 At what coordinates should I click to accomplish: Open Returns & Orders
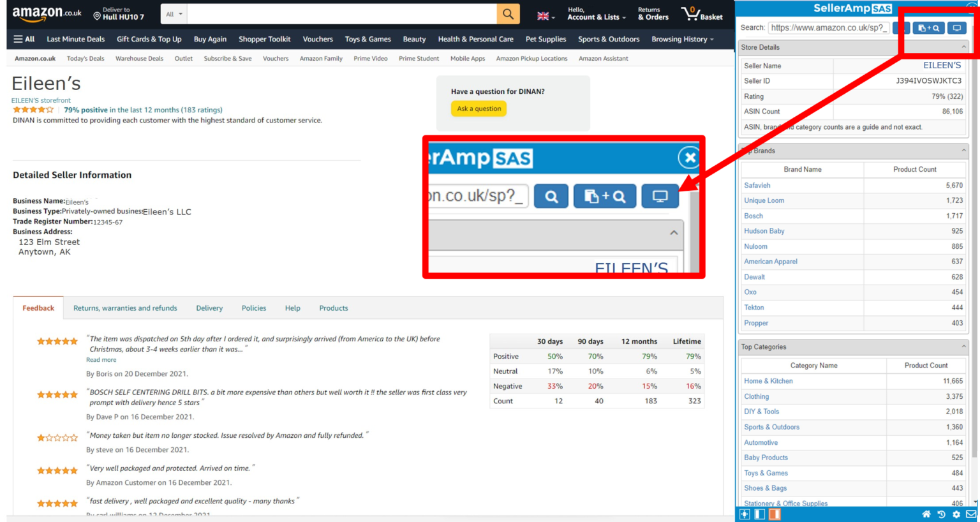(x=653, y=13)
